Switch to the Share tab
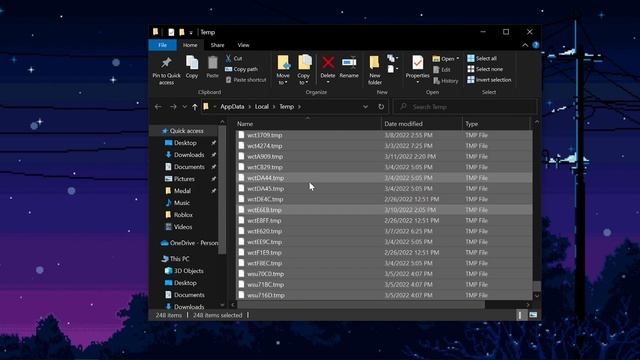 [x=217, y=45]
